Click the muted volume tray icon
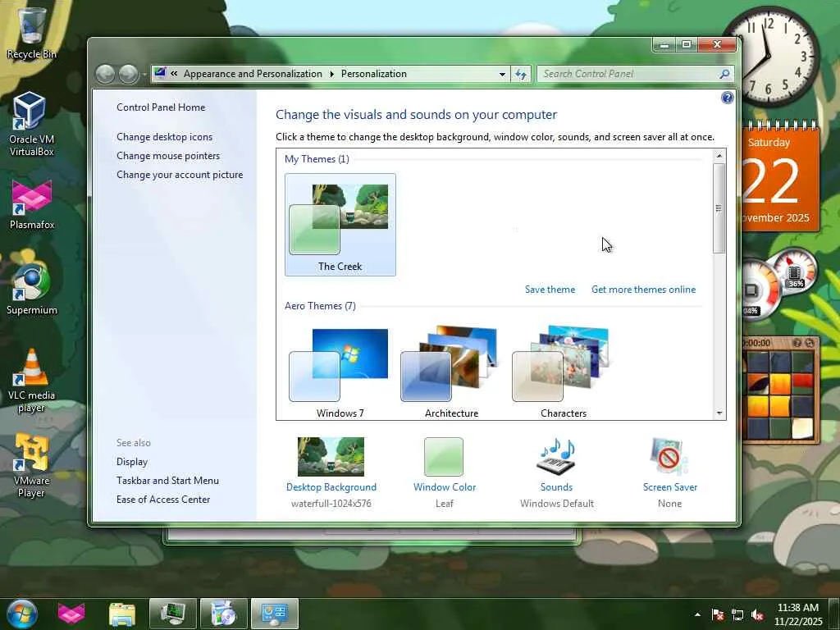This screenshot has height=630, width=840. click(x=757, y=614)
